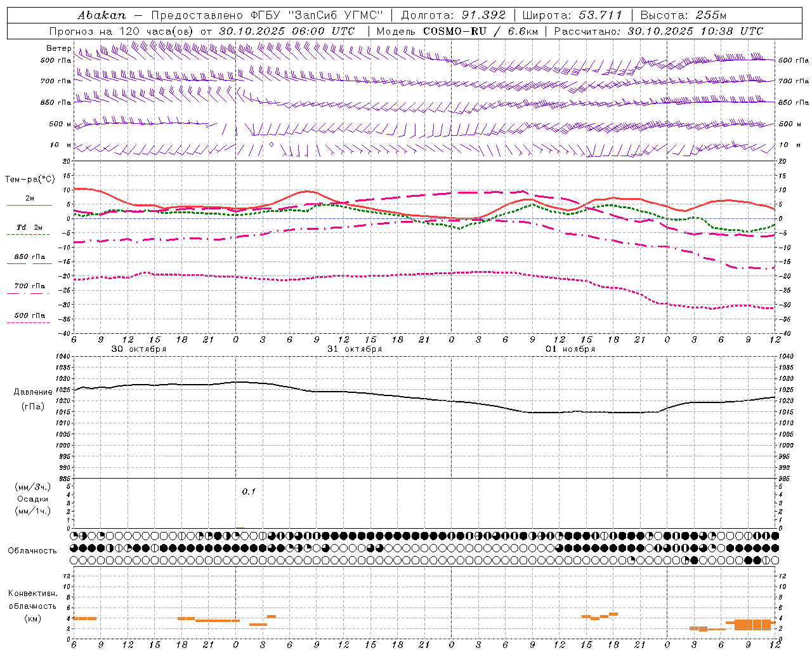Click the '2м' temperature legend entry
Image resolution: width=812 pixels, height=650 pixels.
pos(30,199)
